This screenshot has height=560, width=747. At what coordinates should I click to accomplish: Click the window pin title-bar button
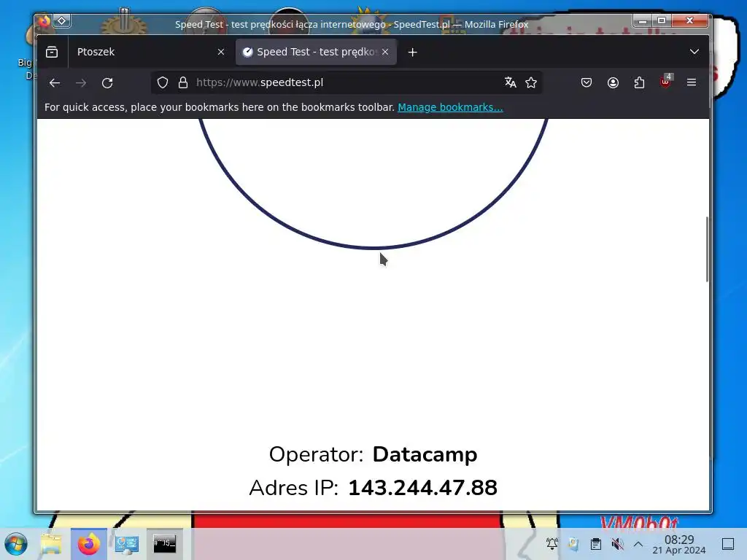click(x=62, y=20)
